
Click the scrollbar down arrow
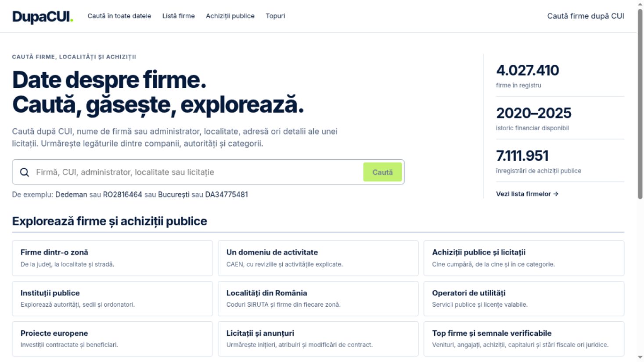[640, 358]
